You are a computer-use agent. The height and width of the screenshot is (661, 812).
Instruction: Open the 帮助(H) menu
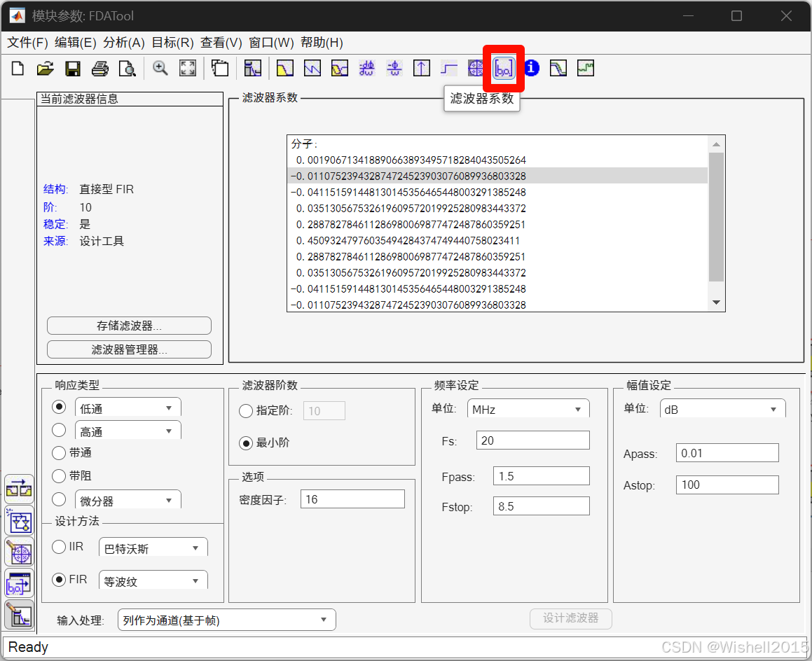pyautogui.click(x=322, y=43)
